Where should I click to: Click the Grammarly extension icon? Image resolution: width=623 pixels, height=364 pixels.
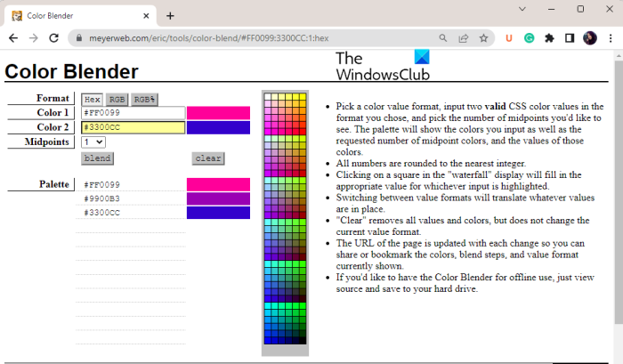click(530, 38)
